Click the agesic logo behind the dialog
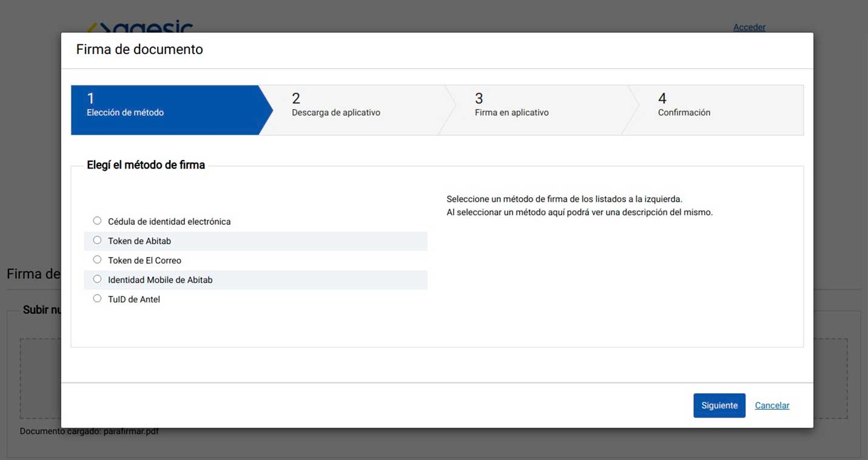The height and width of the screenshot is (460, 868). tap(141, 27)
